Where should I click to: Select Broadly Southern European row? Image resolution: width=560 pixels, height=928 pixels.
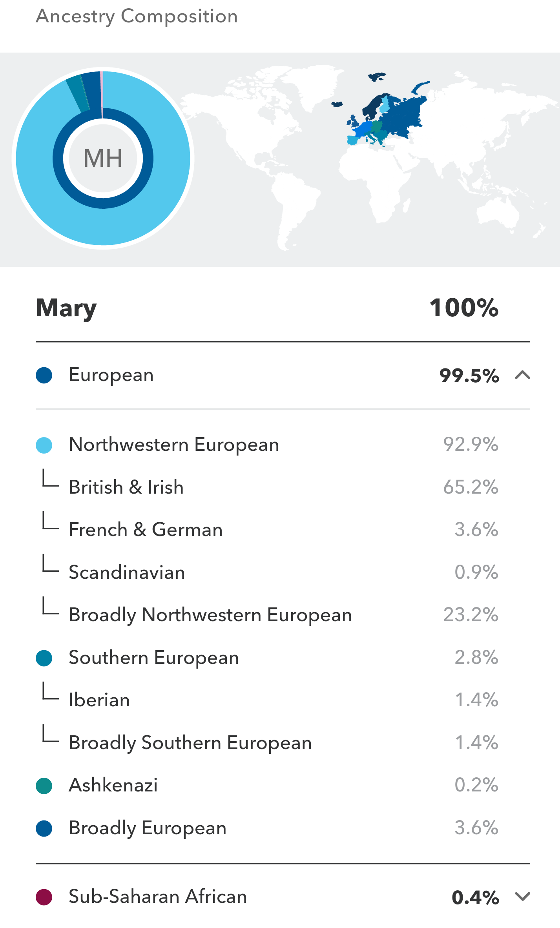pos(190,743)
